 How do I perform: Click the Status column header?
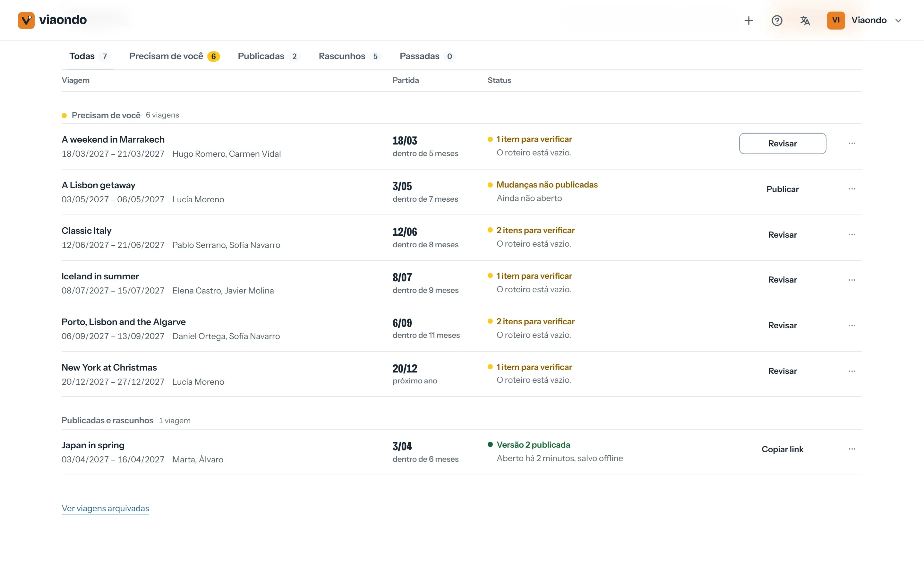tap(499, 80)
